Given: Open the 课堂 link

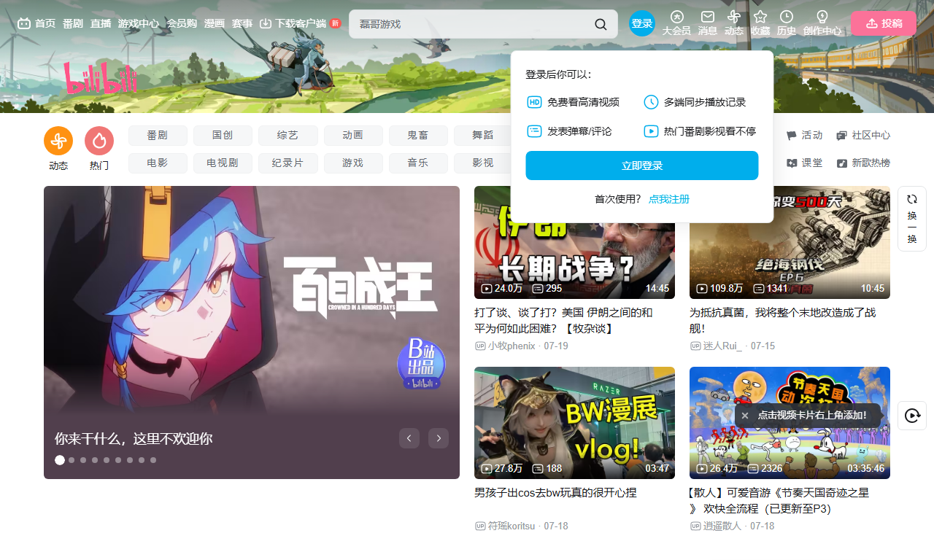Looking at the screenshot, I should 804,163.
